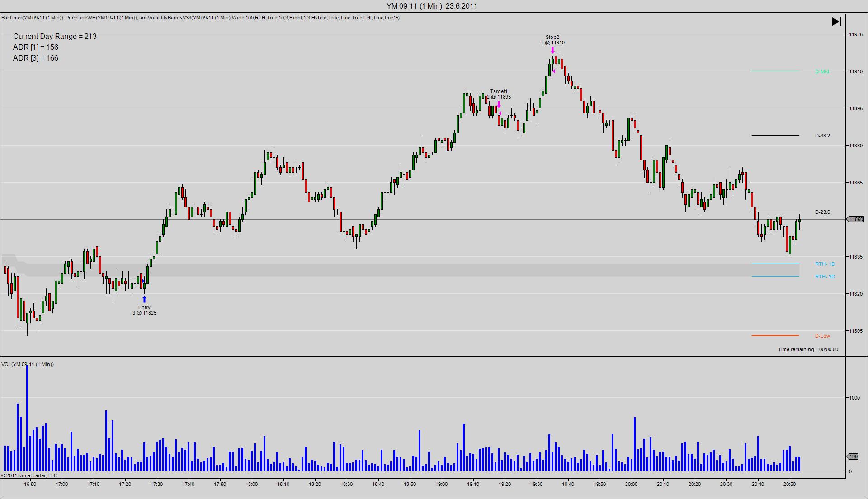868x499 pixels.
Task: Click the magenta Stop2 arrow marker
Action: tap(552, 50)
